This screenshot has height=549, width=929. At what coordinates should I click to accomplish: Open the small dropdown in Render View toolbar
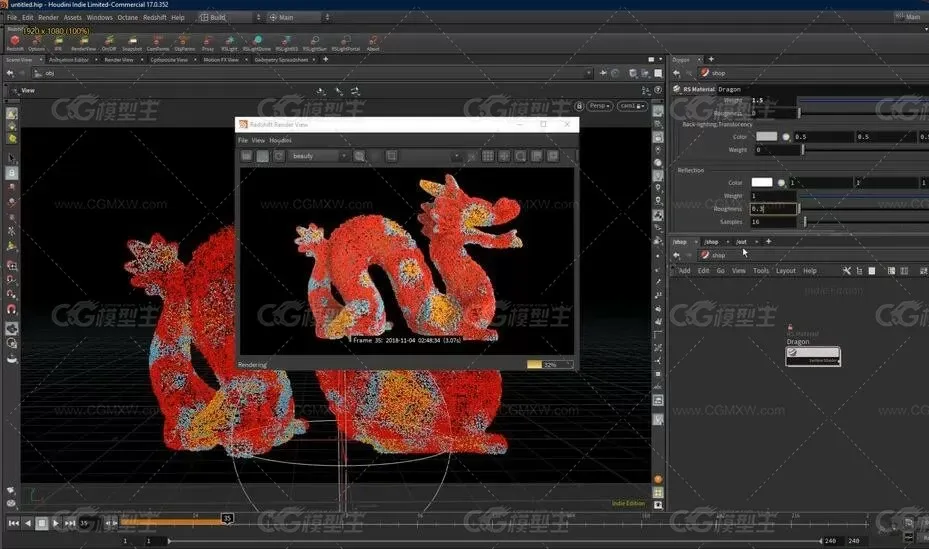click(456, 156)
